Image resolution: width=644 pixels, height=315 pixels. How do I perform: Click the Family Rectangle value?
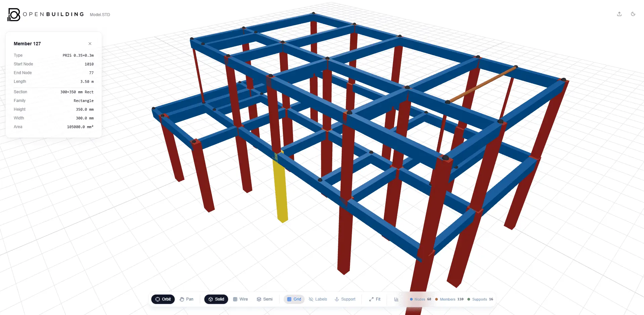click(x=84, y=101)
